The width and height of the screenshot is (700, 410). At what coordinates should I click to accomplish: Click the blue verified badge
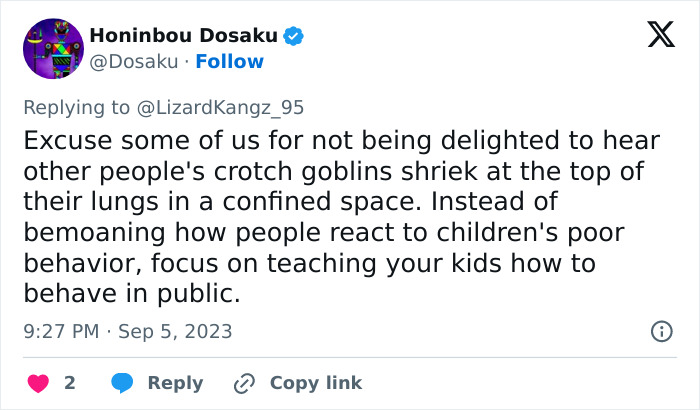[294, 36]
